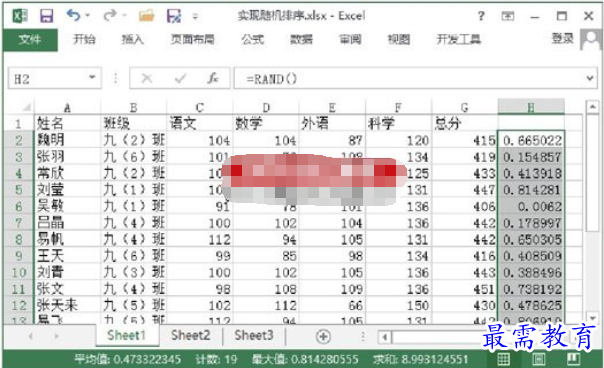Select total score 451 in row 11
604x368 pixels.
coord(465,289)
